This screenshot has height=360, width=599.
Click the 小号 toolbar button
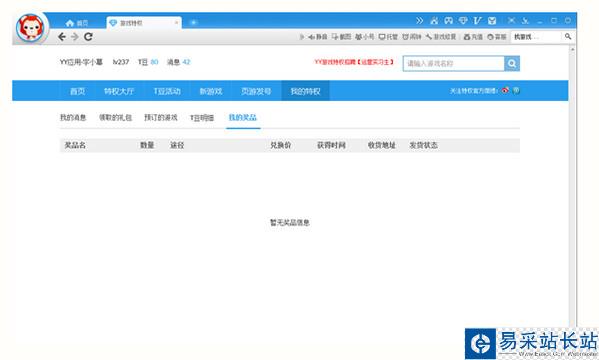point(365,37)
